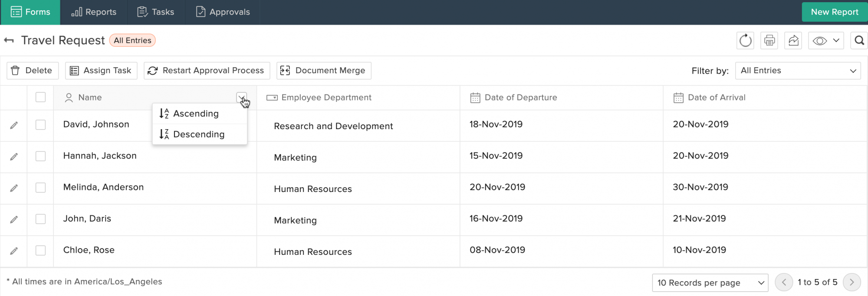This screenshot has height=296, width=868.
Task: Click the America/Los_Angeles timezone note
Action: tap(85, 282)
